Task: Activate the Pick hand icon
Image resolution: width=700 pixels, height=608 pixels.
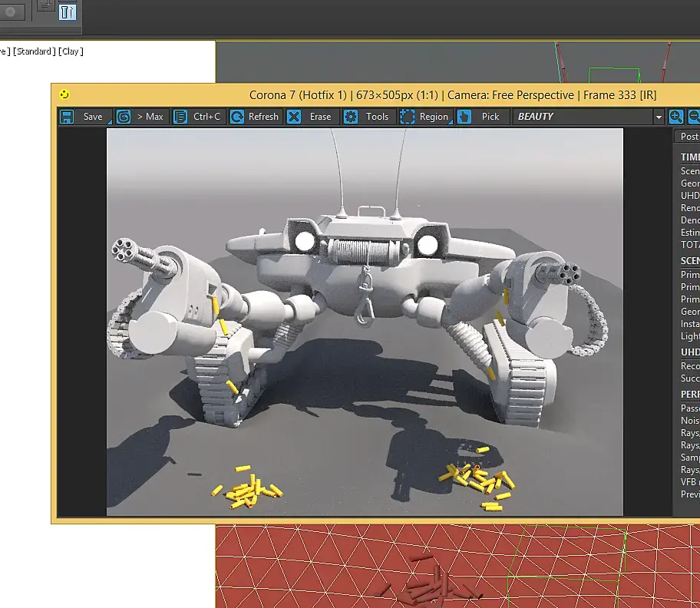Action: [464, 117]
